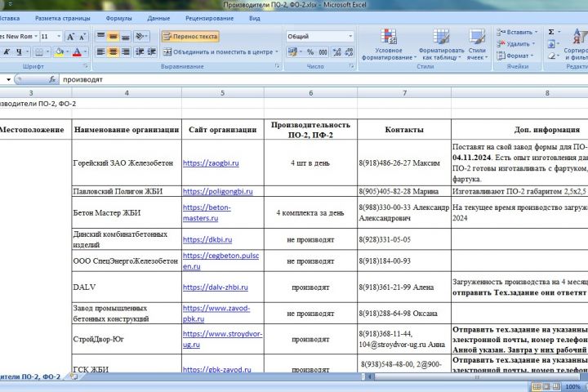Screen dimensions: 588x392
Task: Switch to Normal view in status bar
Action: pyautogui.click(x=537, y=387)
